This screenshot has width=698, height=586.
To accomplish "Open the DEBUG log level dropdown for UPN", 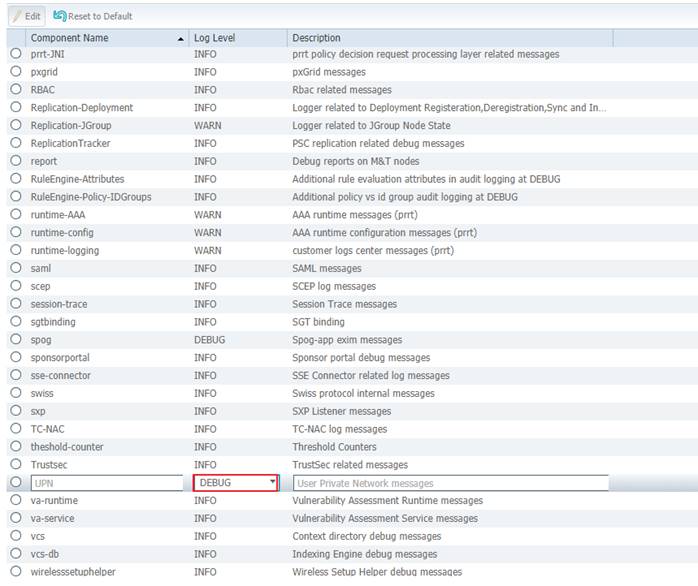I will pyautogui.click(x=235, y=483).
